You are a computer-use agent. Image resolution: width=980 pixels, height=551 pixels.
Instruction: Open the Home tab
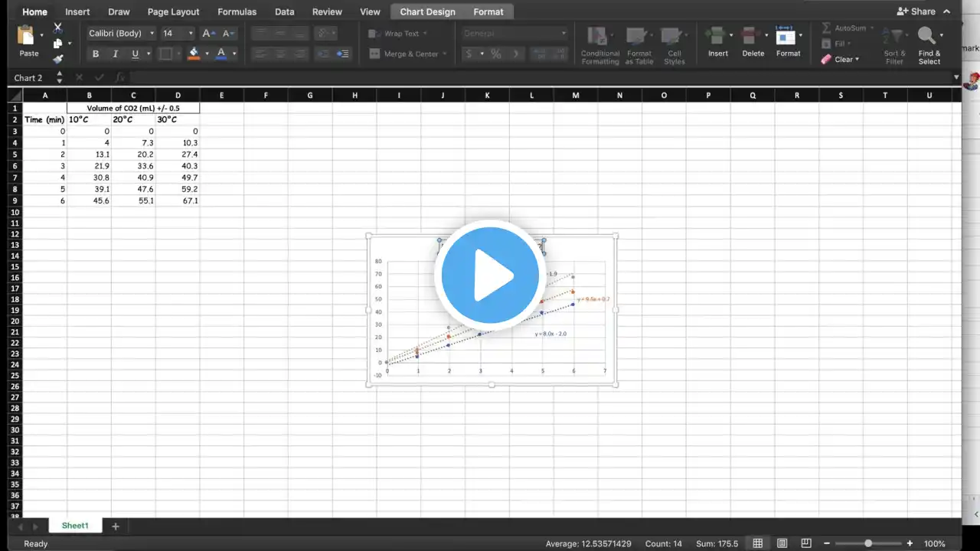[x=34, y=11]
